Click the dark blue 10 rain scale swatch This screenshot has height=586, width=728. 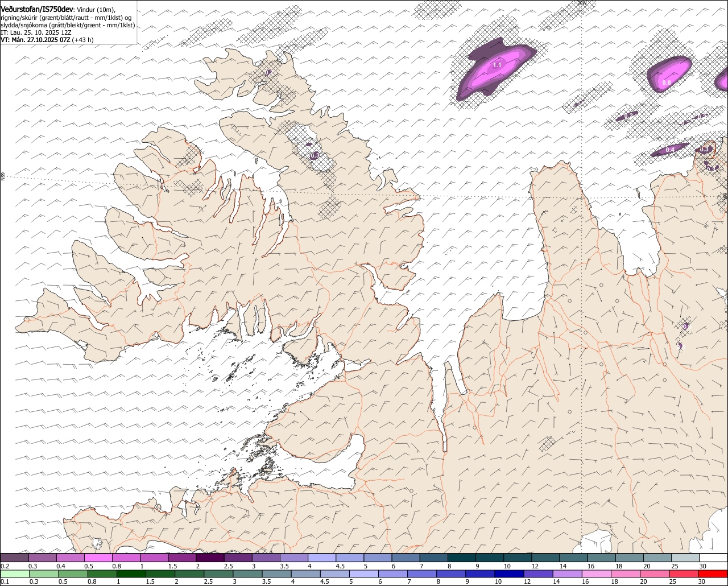[x=508, y=573]
